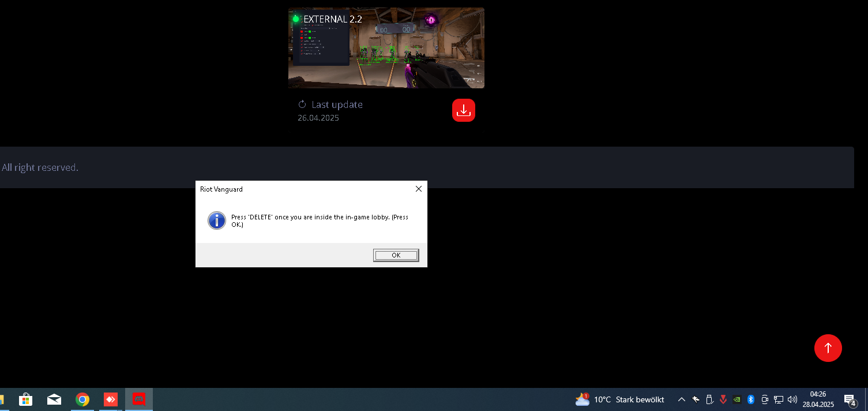
Task: Click the Bluetooth icon in system tray
Action: click(x=751, y=399)
